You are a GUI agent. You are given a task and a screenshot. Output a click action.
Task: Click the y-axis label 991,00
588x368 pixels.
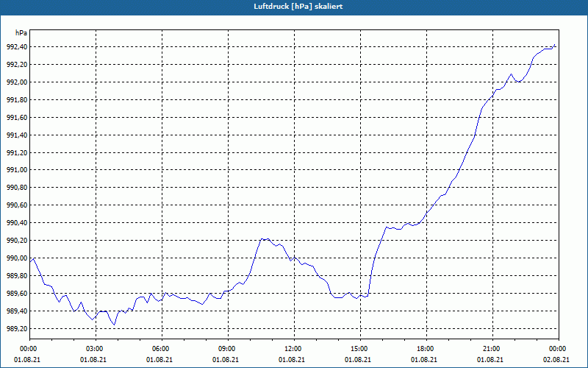tap(17, 170)
